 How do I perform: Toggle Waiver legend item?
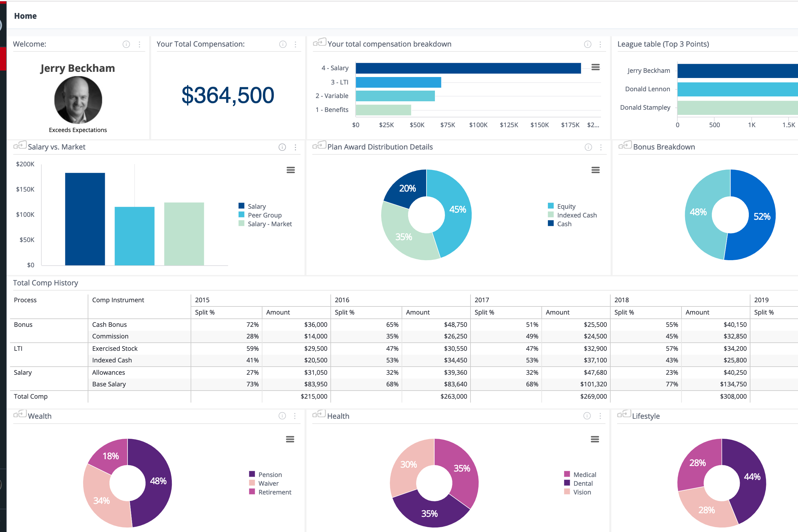coord(264,483)
